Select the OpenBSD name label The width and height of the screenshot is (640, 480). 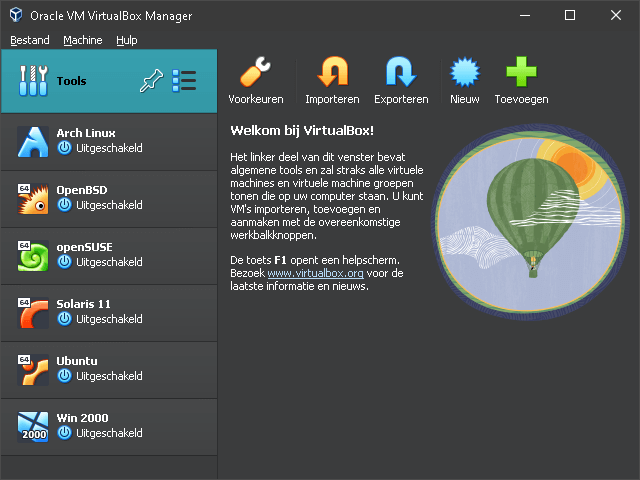click(x=82, y=190)
